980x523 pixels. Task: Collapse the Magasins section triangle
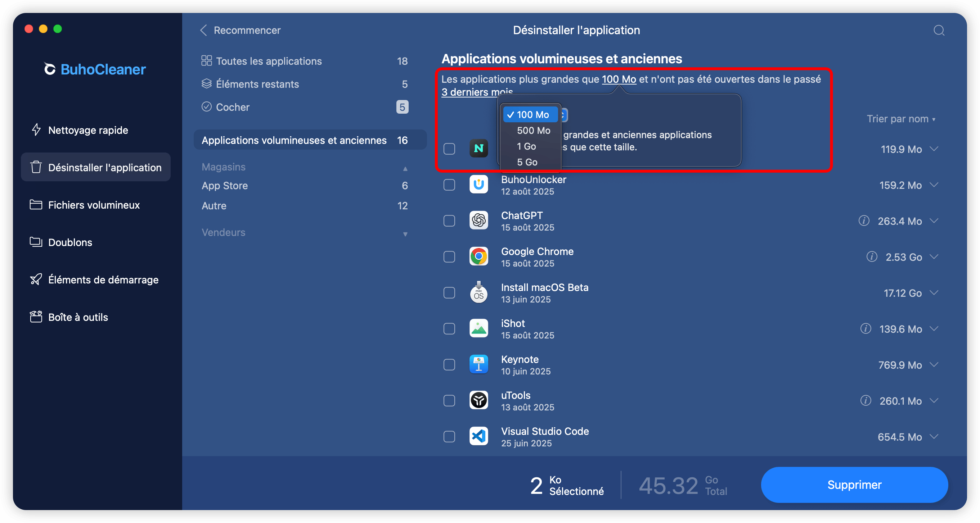tap(405, 168)
